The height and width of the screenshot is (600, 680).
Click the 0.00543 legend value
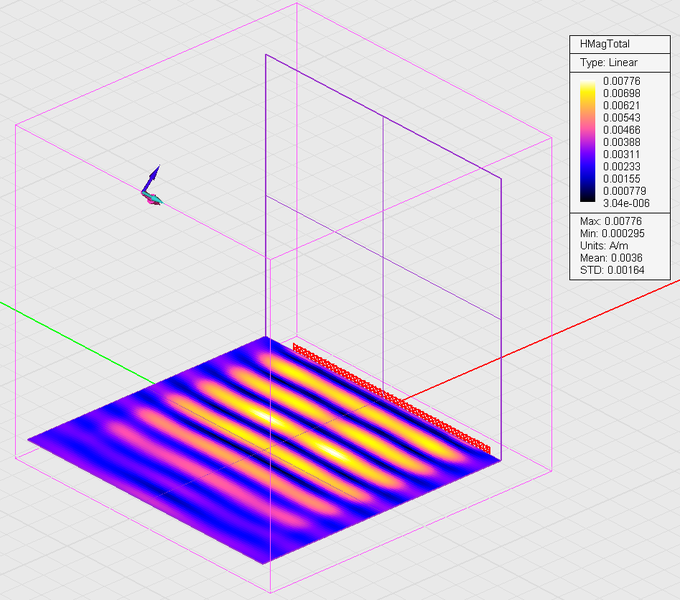(620, 117)
